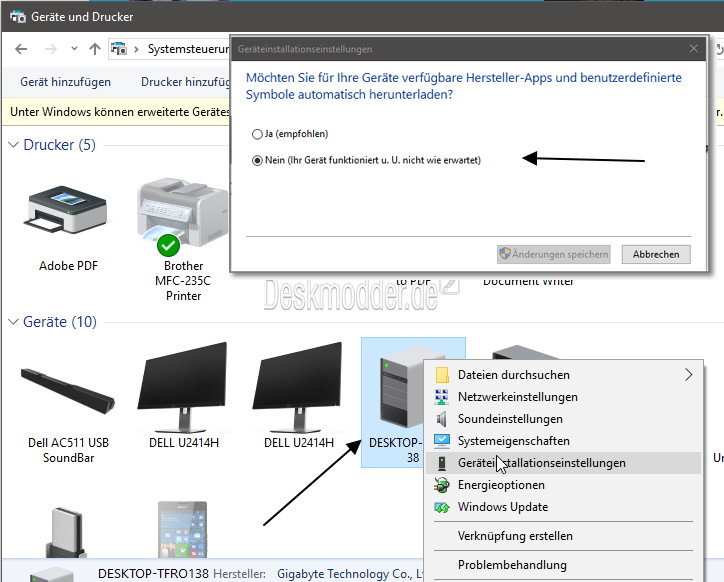724x582 pixels.
Task: Click the monitor icon beside Systemeigenschaften
Action: [442, 441]
